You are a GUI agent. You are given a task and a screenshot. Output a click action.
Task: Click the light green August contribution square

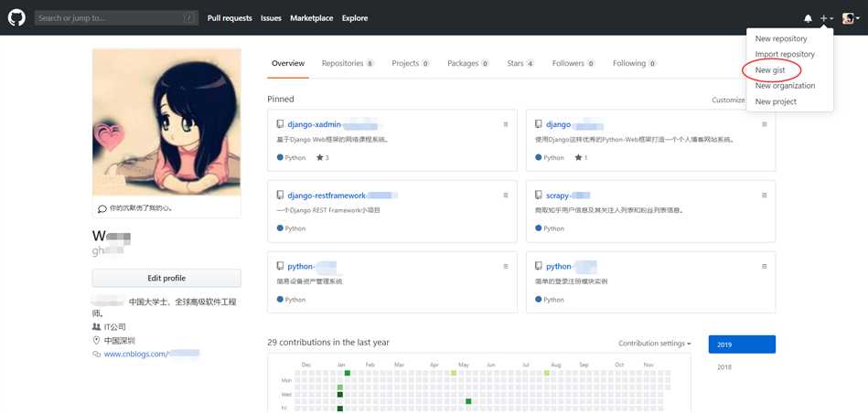point(546,373)
